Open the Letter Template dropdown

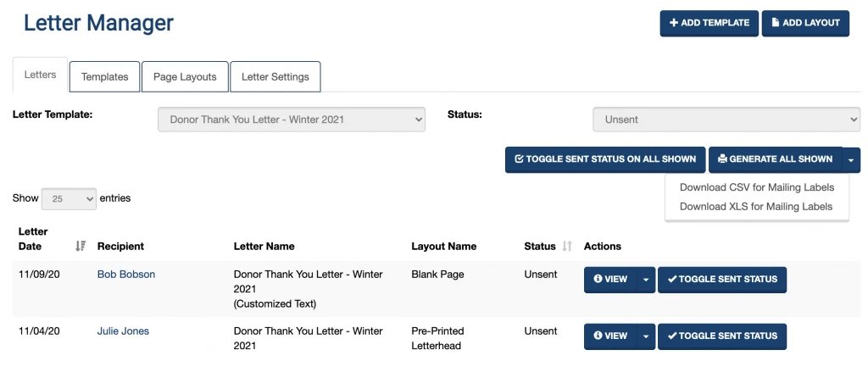292,120
